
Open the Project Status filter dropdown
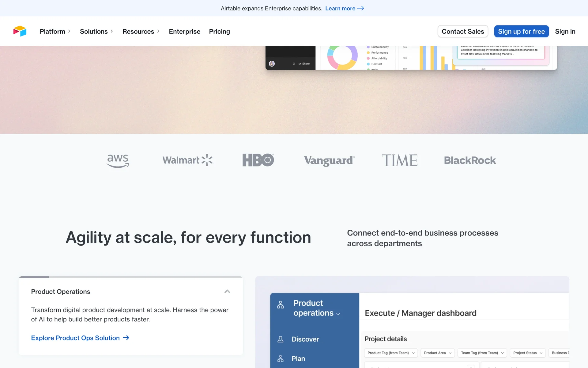pyautogui.click(x=528, y=353)
